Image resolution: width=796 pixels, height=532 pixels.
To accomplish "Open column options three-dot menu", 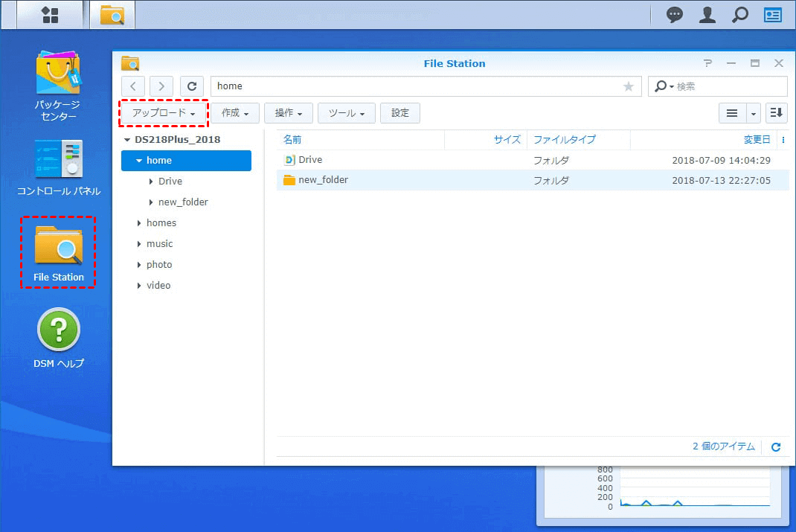I will pos(783,140).
